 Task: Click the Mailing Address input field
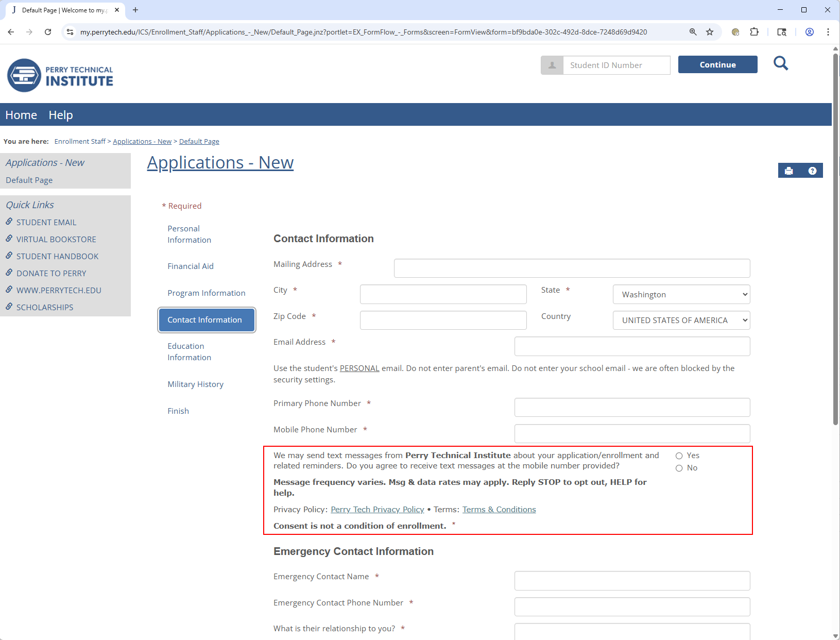pos(572,268)
